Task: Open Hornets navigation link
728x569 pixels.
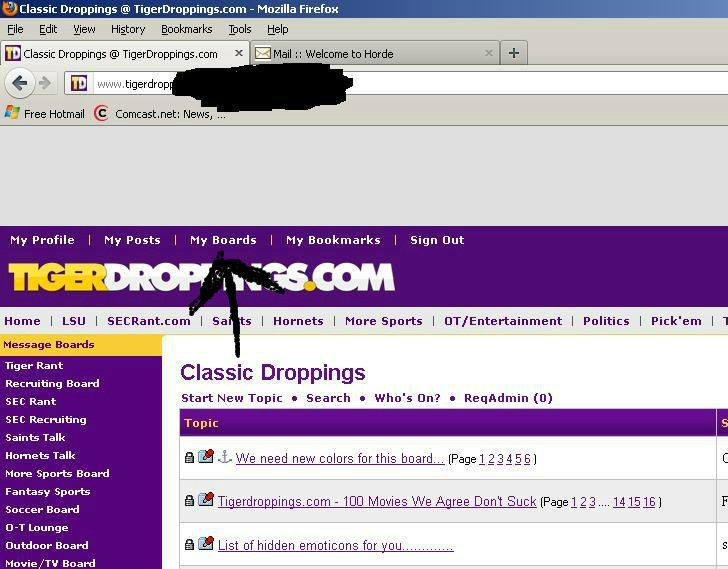Action: pos(298,321)
